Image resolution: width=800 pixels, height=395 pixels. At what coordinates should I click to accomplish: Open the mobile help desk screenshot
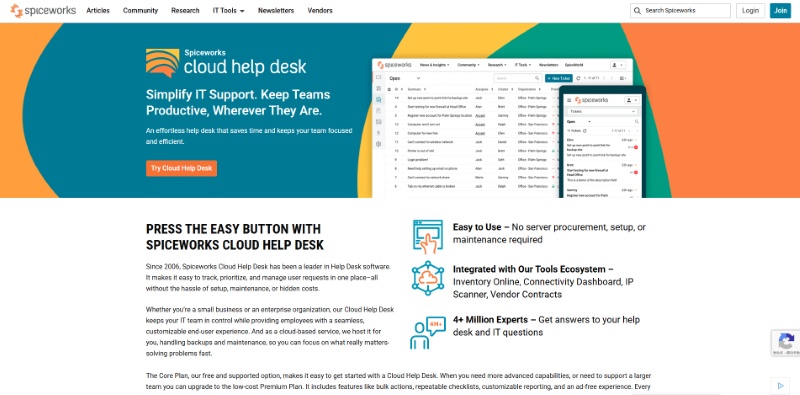(602, 142)
